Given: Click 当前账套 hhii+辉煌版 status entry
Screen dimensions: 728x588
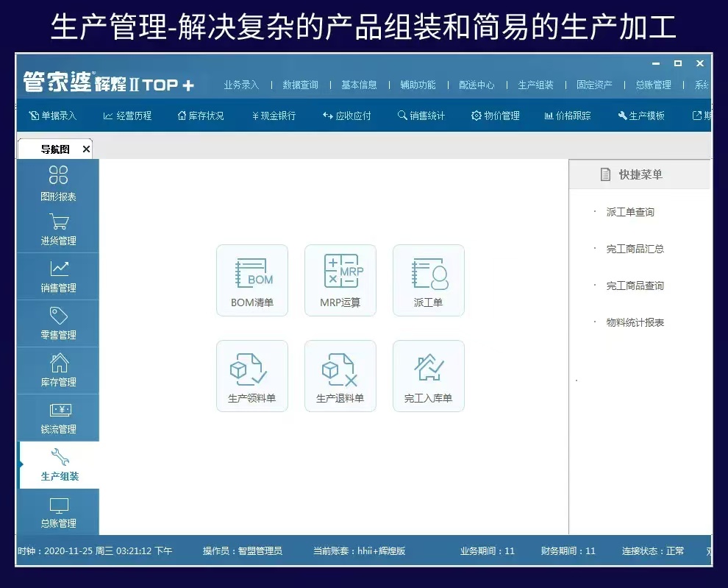Looking at the screenshot, I should coord(359,550).
